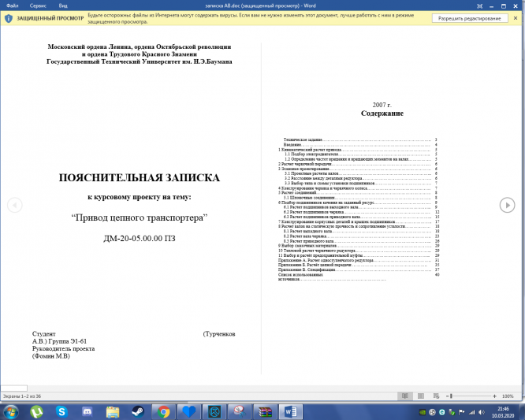Go to next screen with right arrow

[507, 205]
